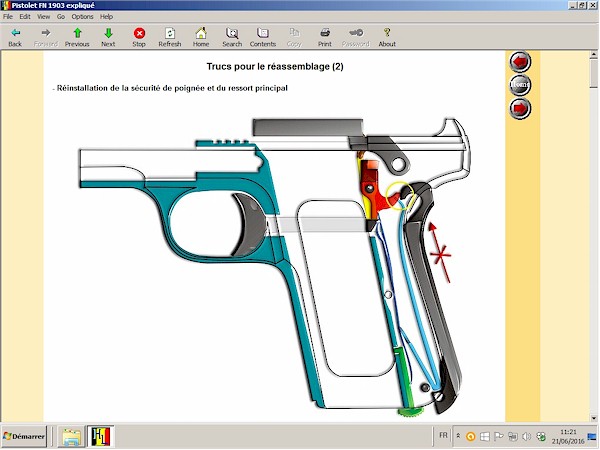The image size is (600, 450).
Task: Refresh the current help page
Action: click(170, 37)
